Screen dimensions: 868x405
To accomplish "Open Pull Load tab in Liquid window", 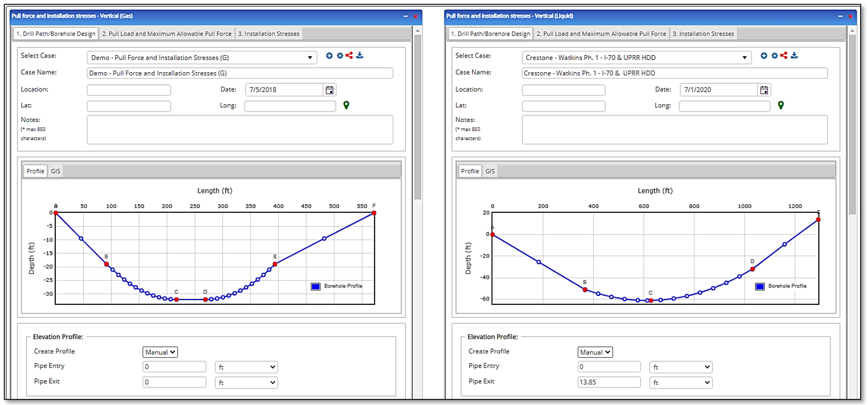I will (601, 34).
